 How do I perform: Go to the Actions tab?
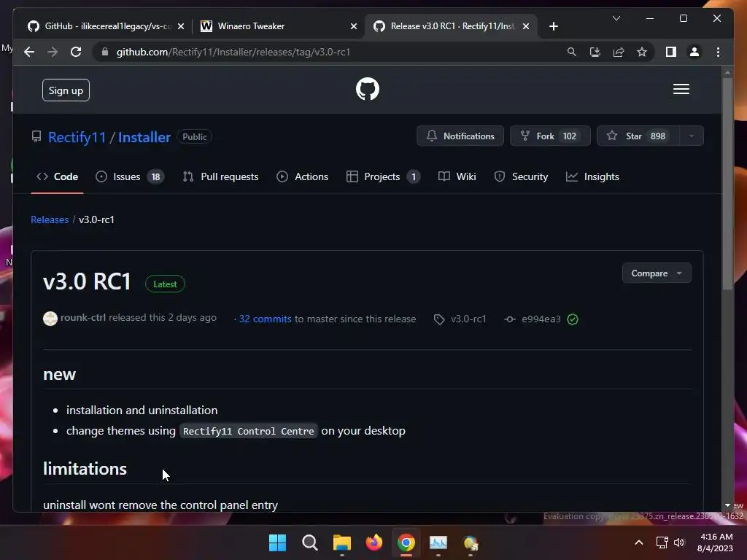303,176
